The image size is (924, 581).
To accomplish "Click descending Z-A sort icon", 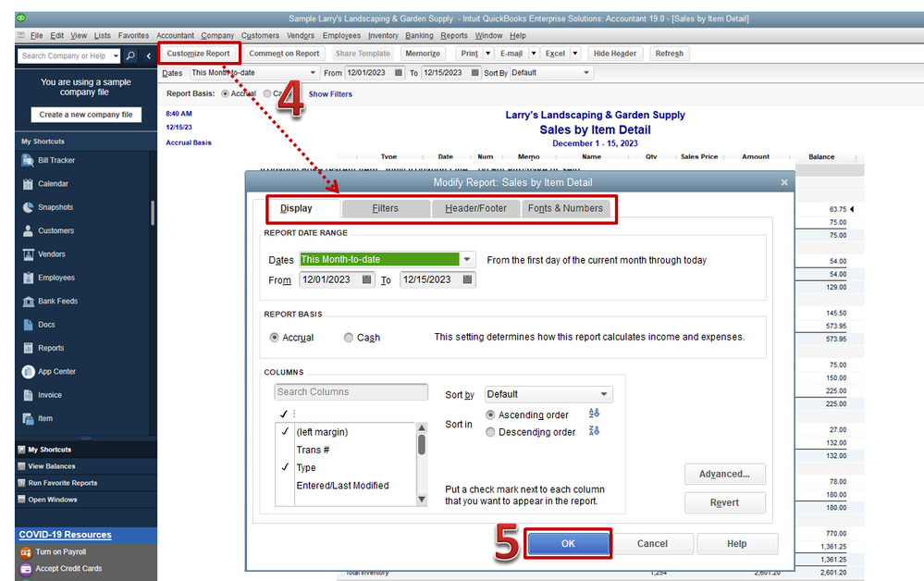I will 594,431.
